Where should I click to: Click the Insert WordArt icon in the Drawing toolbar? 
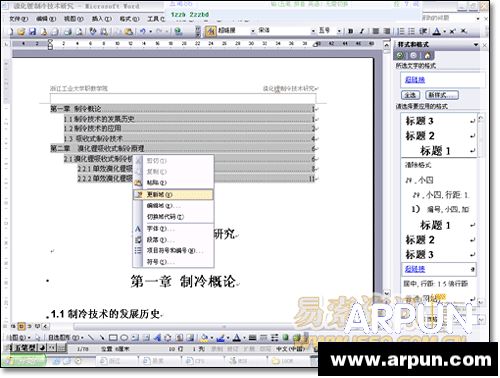(x=157, y=338)
